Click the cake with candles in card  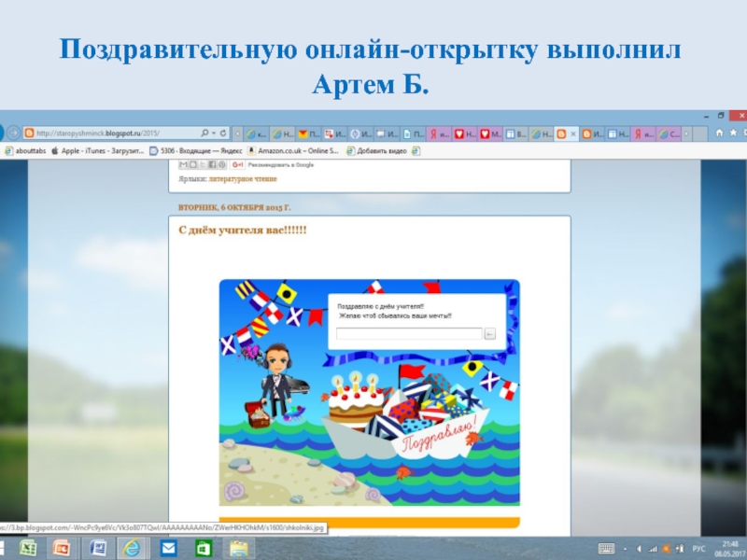(356, 399)
